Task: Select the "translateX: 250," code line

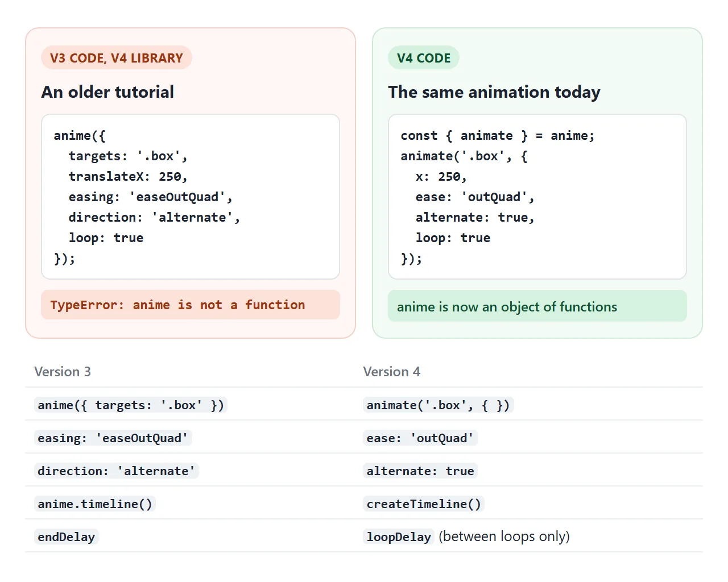Action: tap(128, 177)
